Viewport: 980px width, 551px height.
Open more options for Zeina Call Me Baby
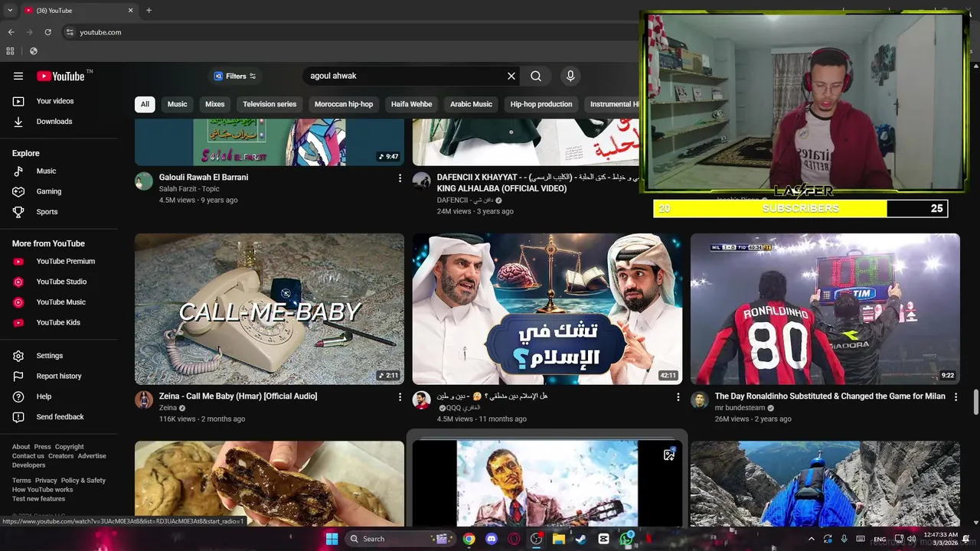pos(400,397)
